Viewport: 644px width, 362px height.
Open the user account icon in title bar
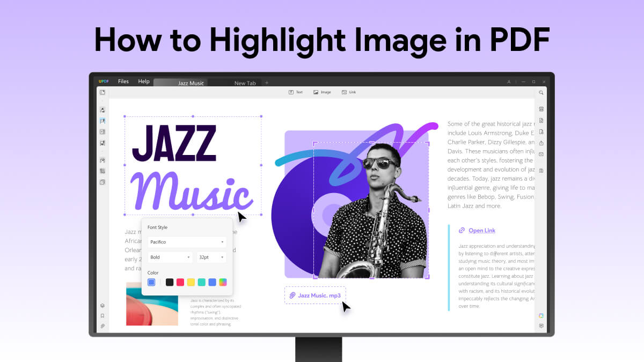[509, 82]
